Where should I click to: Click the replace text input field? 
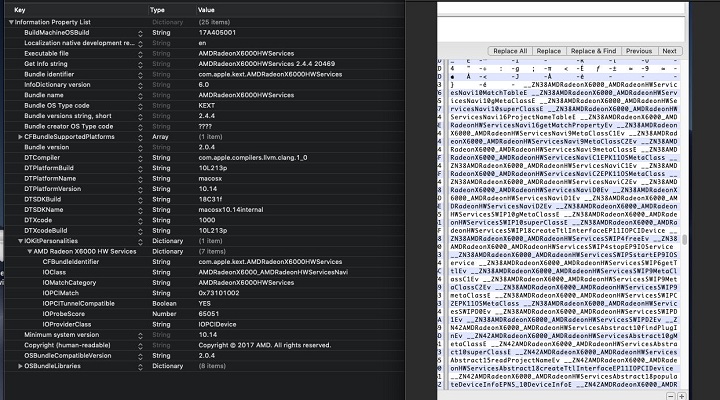coord(561,30)
